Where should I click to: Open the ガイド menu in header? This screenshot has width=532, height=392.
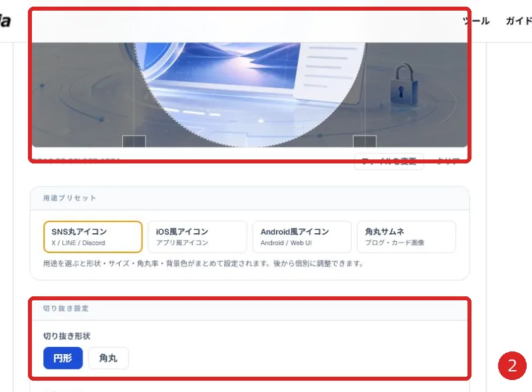pos(519,21)
